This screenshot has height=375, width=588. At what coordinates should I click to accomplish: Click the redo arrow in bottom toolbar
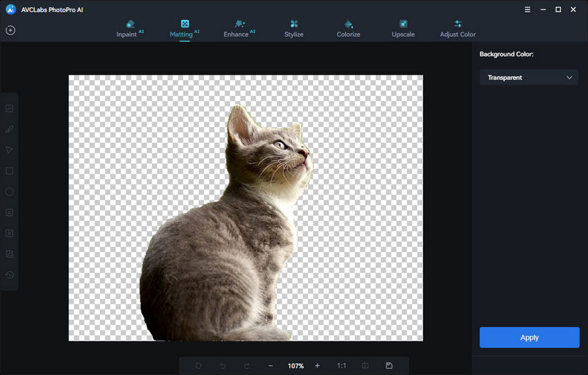coord(246,366)
